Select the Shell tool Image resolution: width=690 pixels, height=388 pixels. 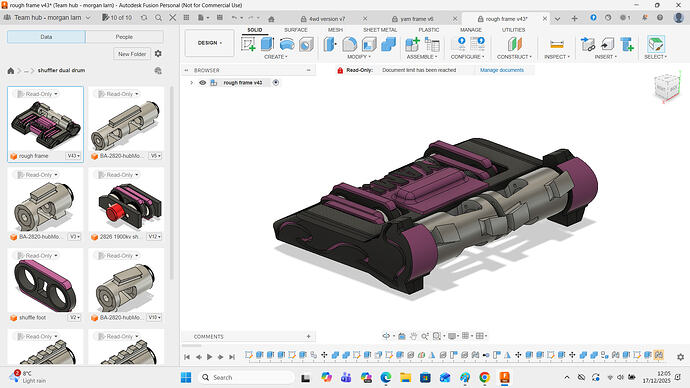369,44
